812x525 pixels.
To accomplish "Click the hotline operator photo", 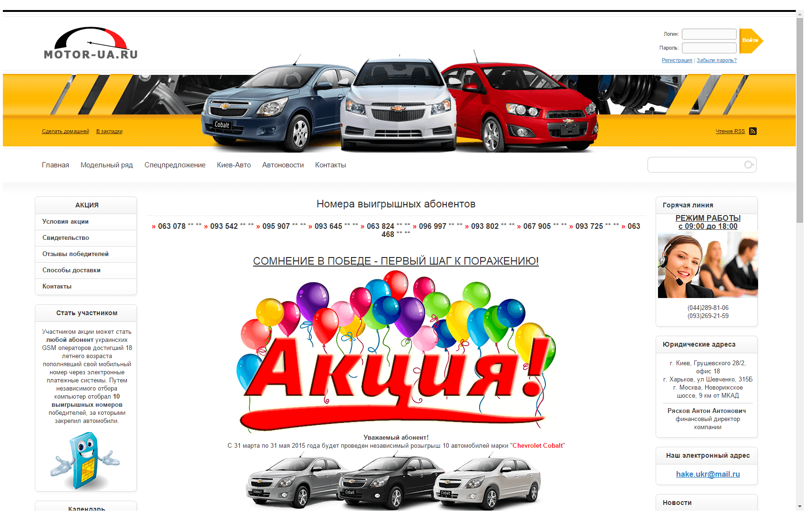I will [x=708, y=265].
